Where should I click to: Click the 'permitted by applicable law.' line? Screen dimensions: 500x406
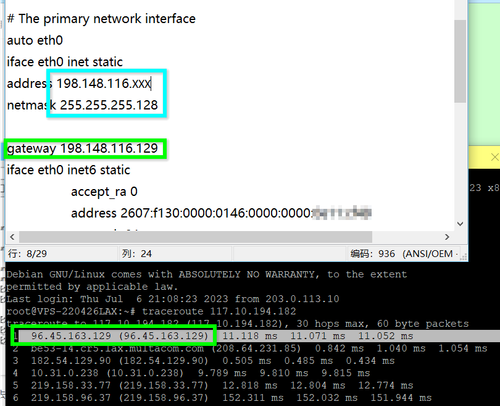click(x=92, y=287)
